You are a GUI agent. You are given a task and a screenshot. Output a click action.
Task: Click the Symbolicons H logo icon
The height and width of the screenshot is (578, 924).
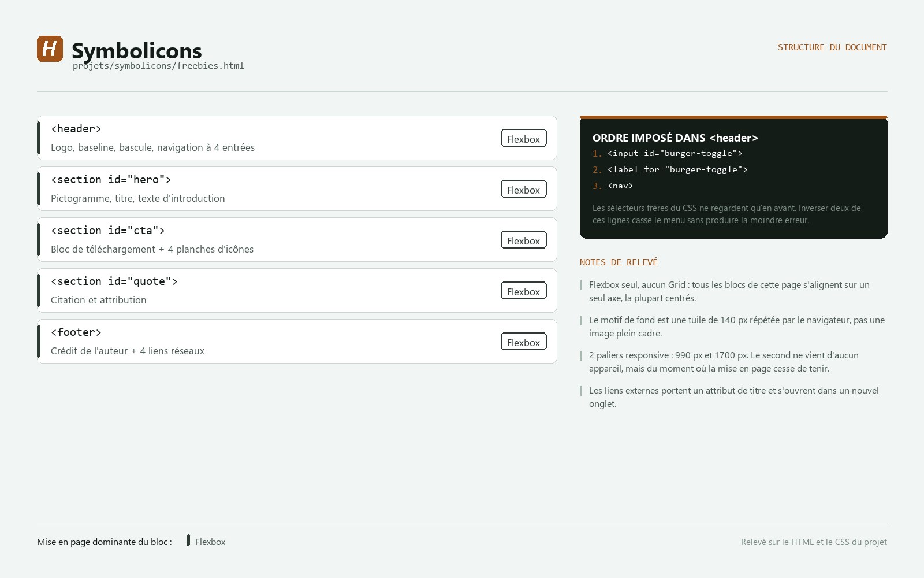[50, 49]
